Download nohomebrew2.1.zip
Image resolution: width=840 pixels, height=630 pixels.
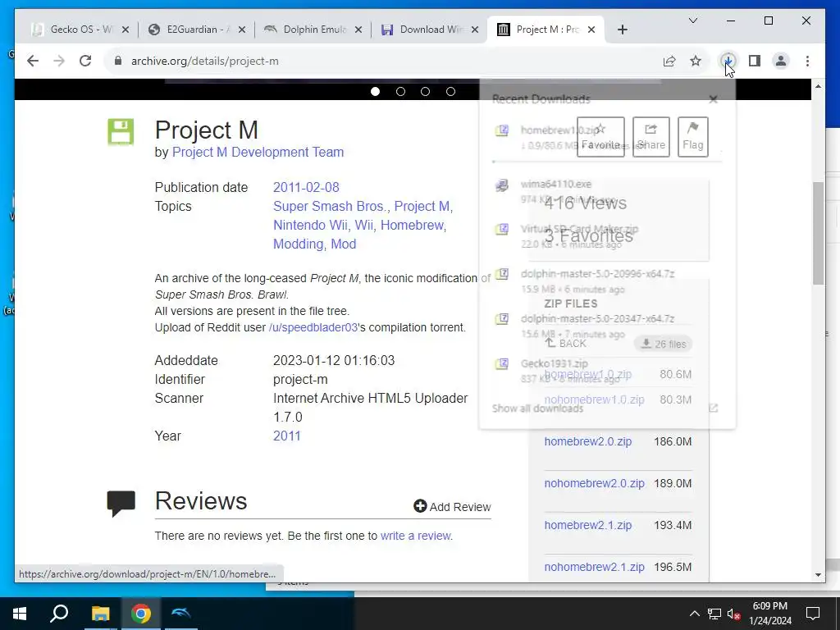594,567
